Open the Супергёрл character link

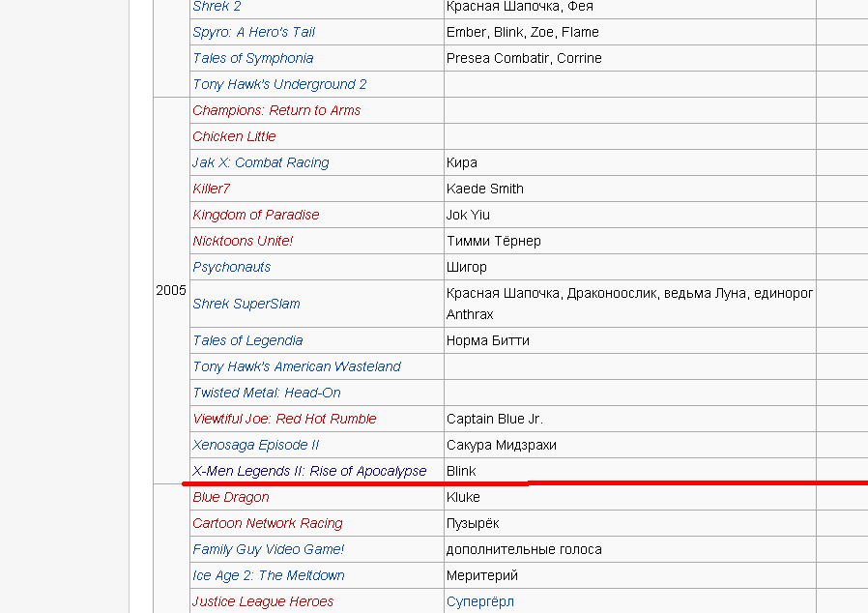point(480,600)
